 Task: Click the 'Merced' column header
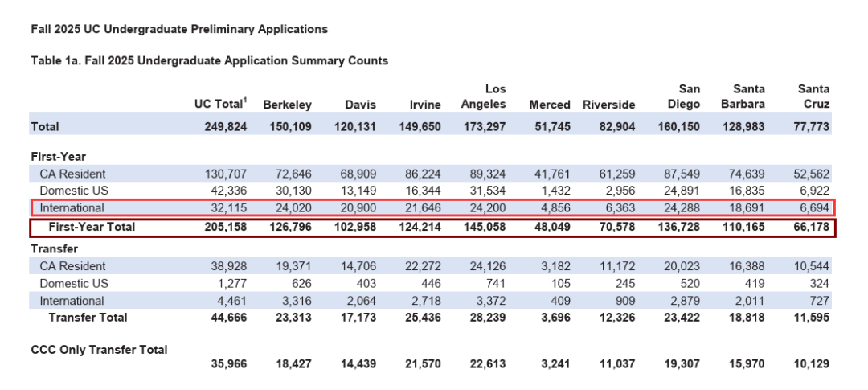(550, 105)
